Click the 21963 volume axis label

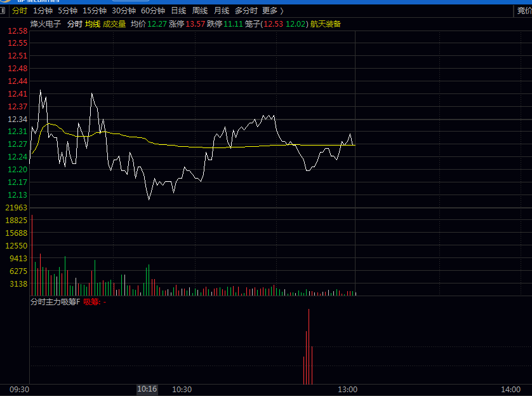tap(17, 208)
